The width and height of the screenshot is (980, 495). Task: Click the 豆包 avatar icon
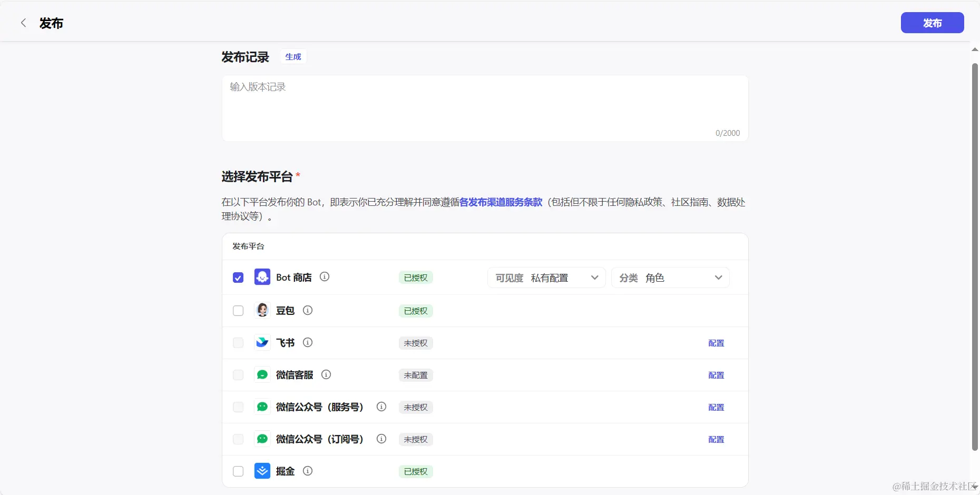tap(262, 310)
